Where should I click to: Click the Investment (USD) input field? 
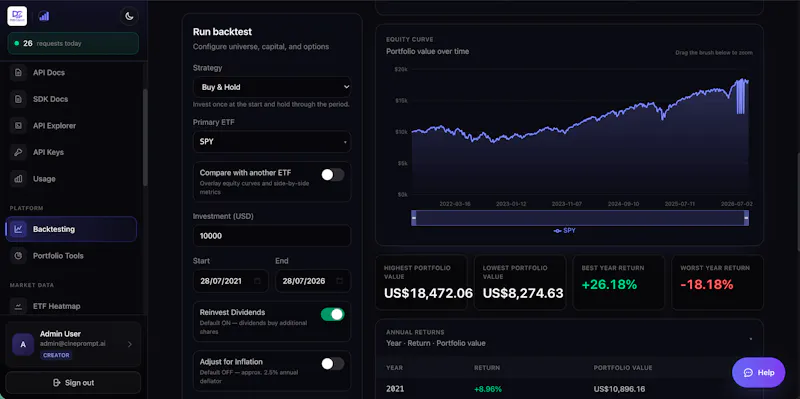[x=272, y=236]
